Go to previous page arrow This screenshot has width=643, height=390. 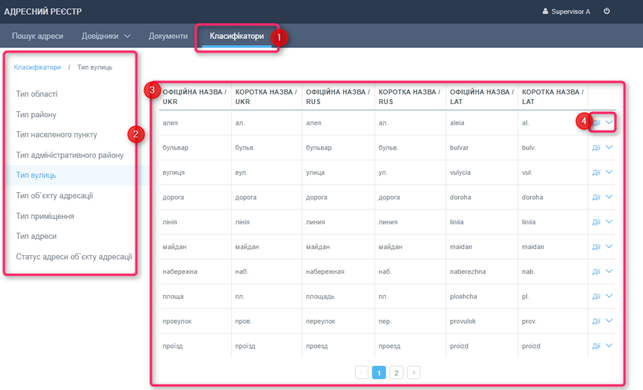(x=361, y=373)
